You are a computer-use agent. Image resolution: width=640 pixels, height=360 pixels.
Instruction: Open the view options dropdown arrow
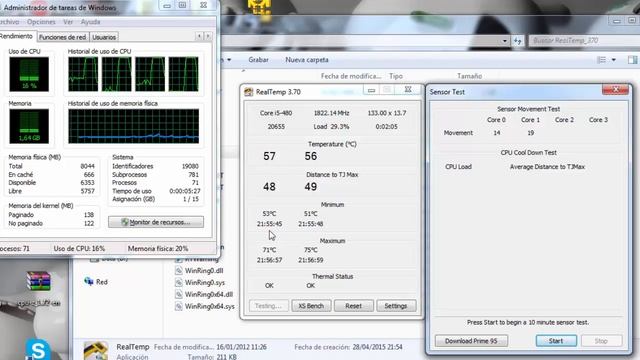(613, 60)
